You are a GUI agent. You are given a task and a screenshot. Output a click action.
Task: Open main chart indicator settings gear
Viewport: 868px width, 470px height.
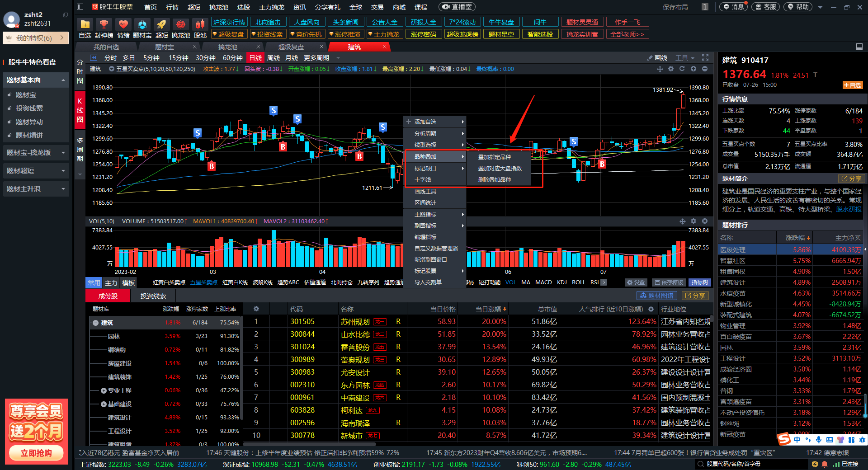671,69
